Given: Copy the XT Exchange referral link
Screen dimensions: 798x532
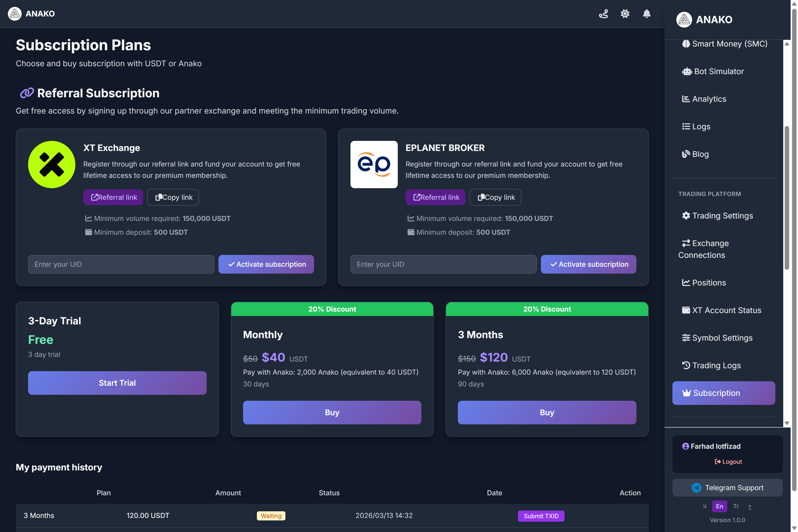Looking at the screenshot, I should [173, 197].
